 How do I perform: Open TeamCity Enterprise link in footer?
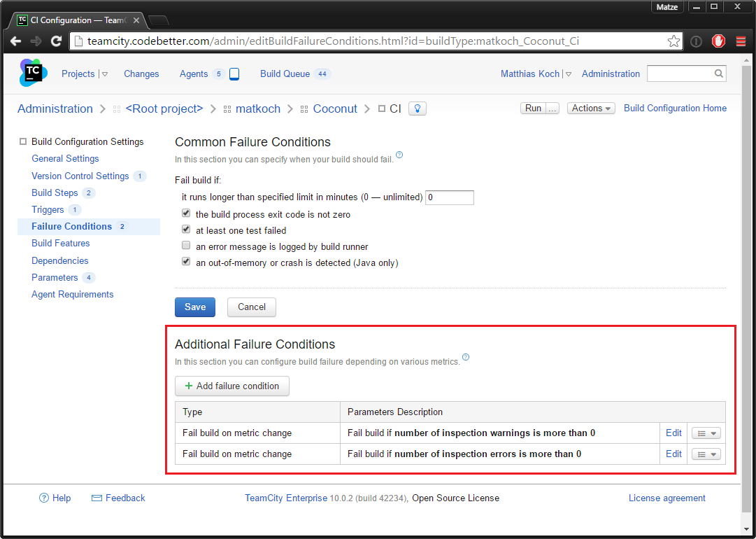point(286,498)
